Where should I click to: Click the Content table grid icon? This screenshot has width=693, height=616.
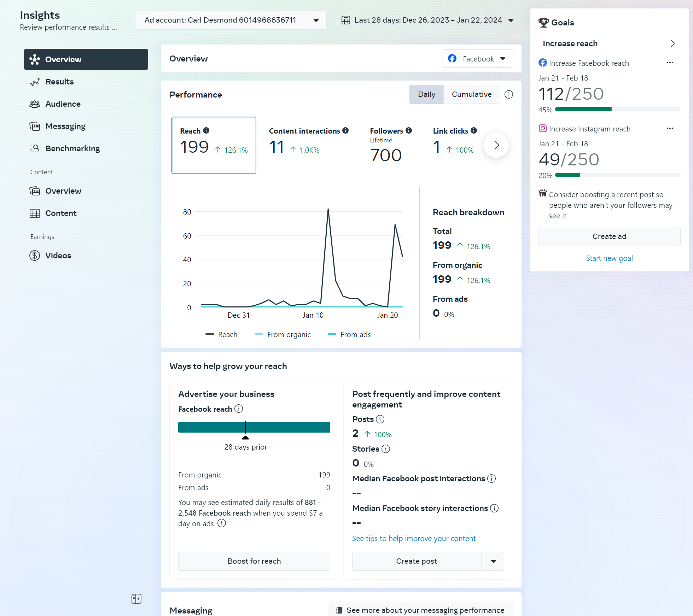tap(35, 213)
